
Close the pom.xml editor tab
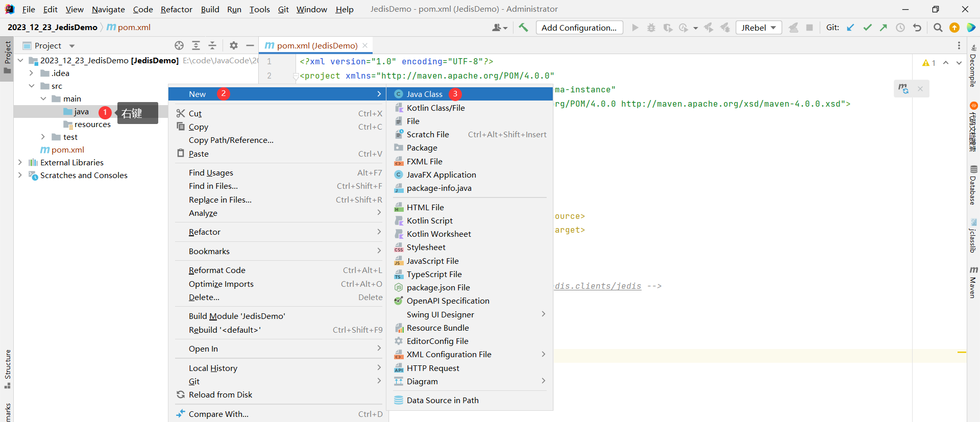[365, 45]
